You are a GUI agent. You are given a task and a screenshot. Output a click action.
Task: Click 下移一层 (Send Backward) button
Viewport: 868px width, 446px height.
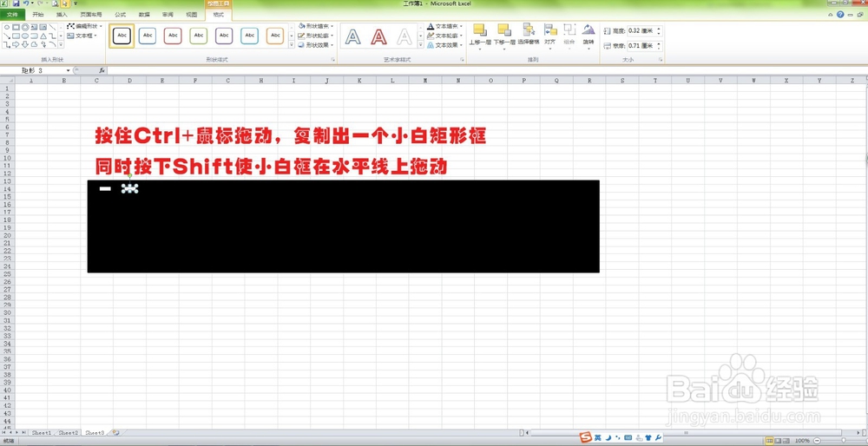(x=503, y=36)
